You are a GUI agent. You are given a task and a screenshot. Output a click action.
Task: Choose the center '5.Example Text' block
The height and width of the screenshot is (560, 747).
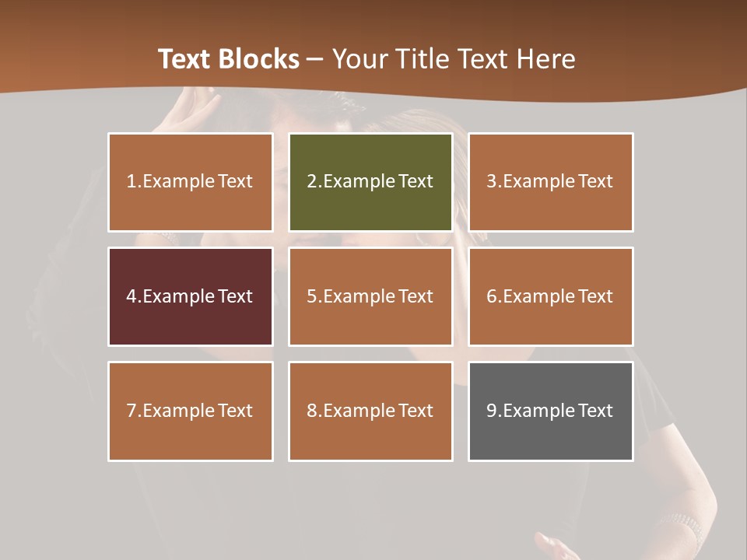tap(370, 296)
